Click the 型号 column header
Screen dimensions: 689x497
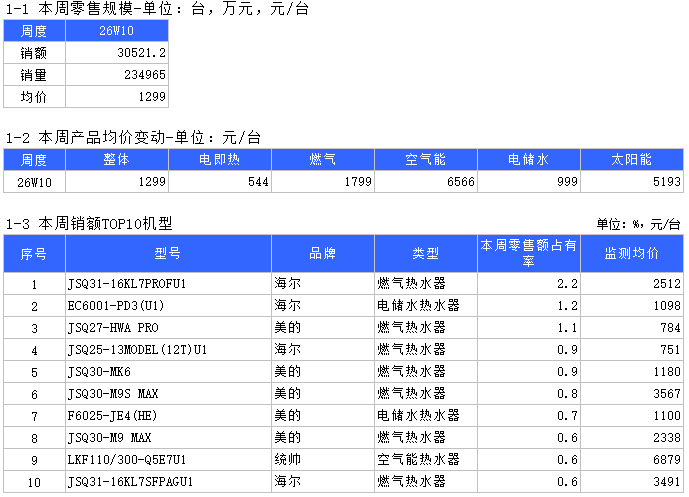167,254
